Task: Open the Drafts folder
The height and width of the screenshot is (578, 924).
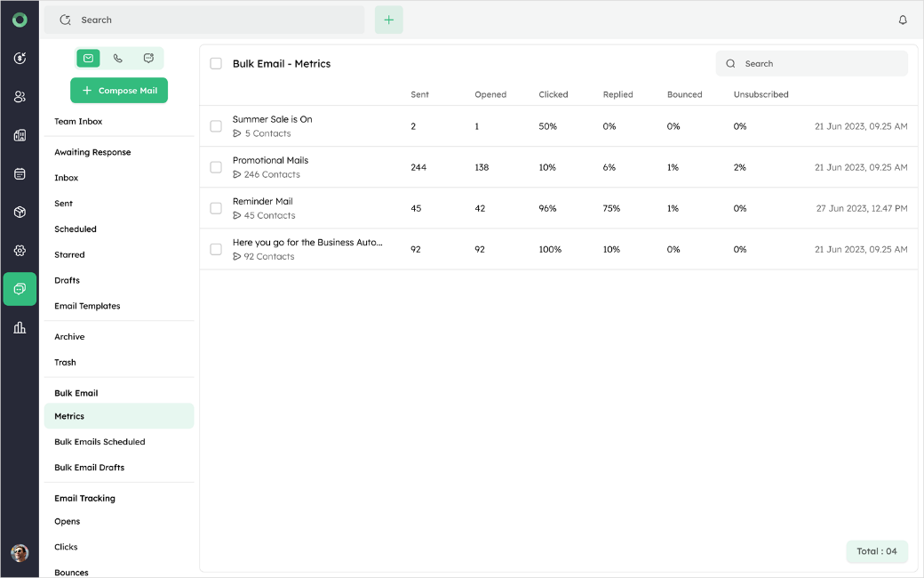Action: (x=68, y=281)
